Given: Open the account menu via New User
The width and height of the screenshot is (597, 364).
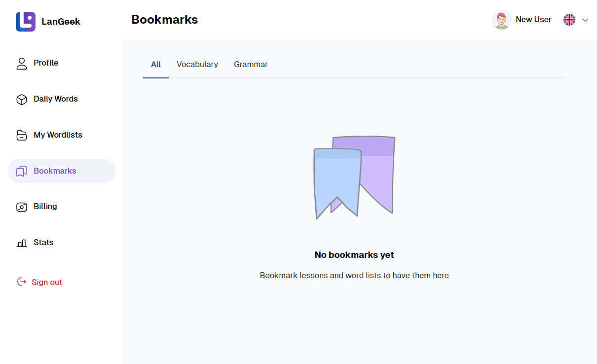Looking at the screenshot, I should click(533, 19).
